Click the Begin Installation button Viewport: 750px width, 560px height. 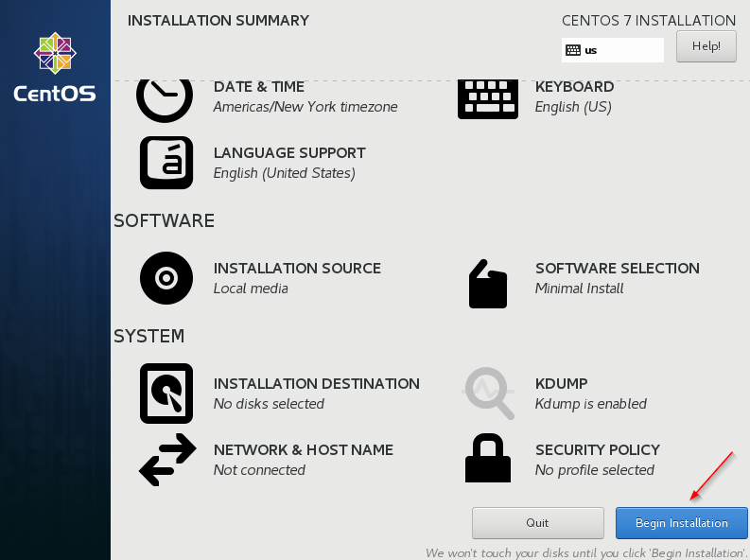pos(682,523)
